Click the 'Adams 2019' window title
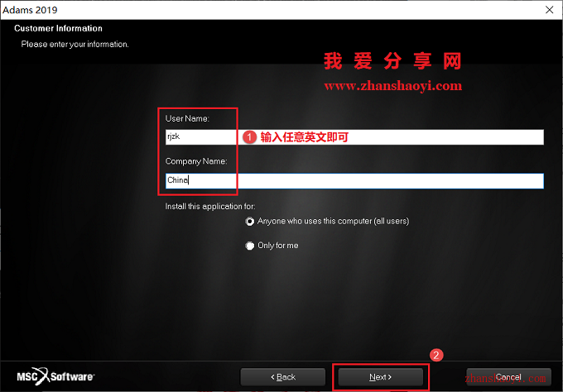 (x=30, y=10)
